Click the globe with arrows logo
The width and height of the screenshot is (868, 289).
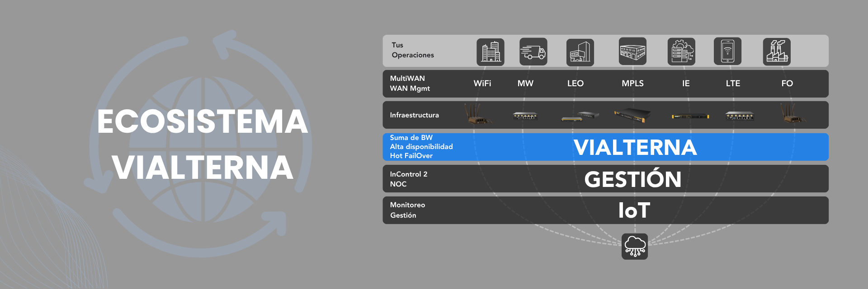click(x=199, y=144)
